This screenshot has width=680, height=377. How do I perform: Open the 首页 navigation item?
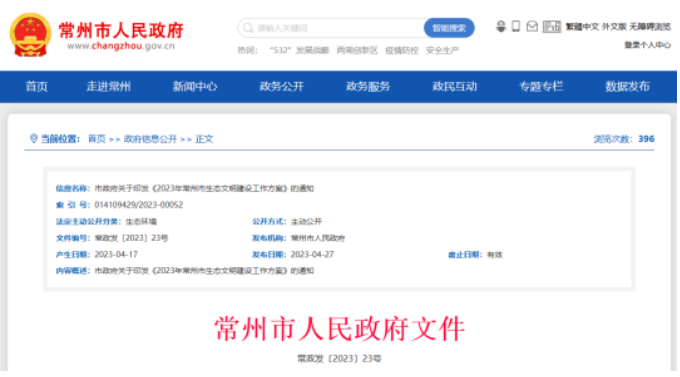(37, 86)
